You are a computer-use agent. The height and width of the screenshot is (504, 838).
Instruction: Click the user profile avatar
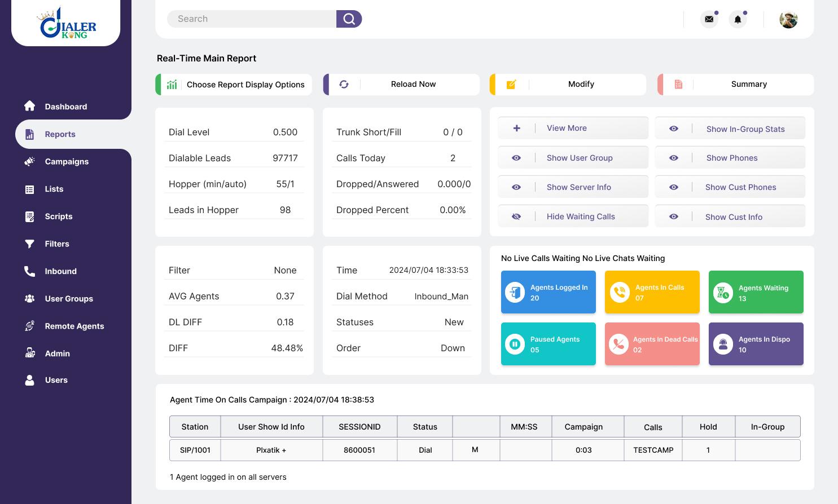tap(788, 20)
